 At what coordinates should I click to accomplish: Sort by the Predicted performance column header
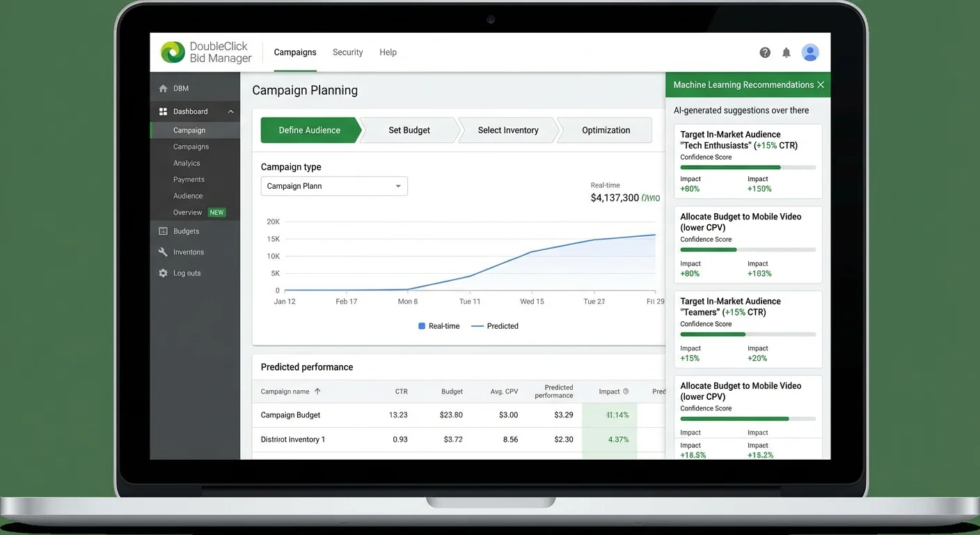[554, 391]
